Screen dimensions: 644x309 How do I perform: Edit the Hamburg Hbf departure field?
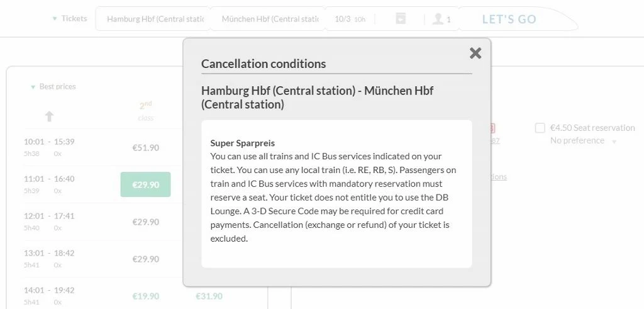pos(155,19)
